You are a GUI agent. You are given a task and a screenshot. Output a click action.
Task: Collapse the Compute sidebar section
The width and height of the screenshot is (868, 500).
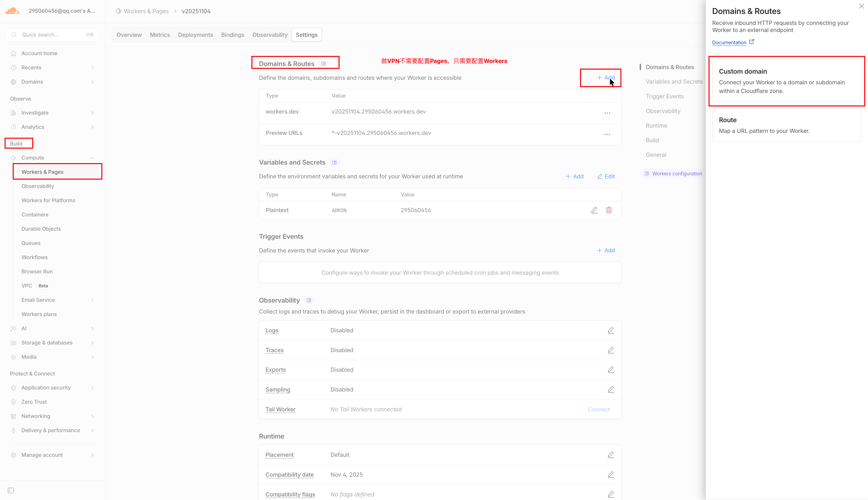(x=92, y=158)
